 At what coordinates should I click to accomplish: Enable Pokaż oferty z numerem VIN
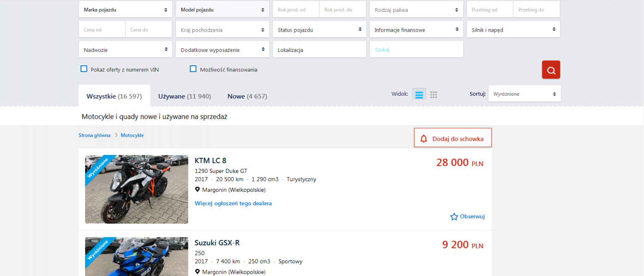coord(84,69)
